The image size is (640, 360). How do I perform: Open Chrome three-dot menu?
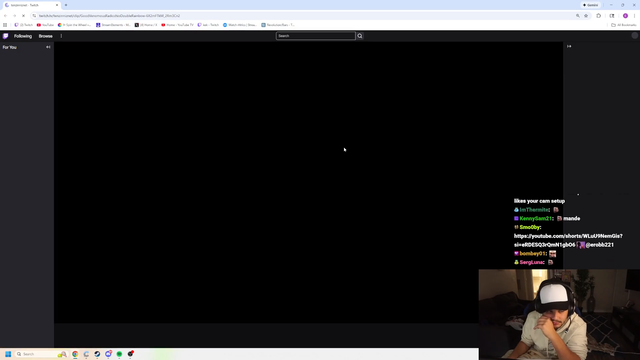pyautogui.click(x=634, y=16)
